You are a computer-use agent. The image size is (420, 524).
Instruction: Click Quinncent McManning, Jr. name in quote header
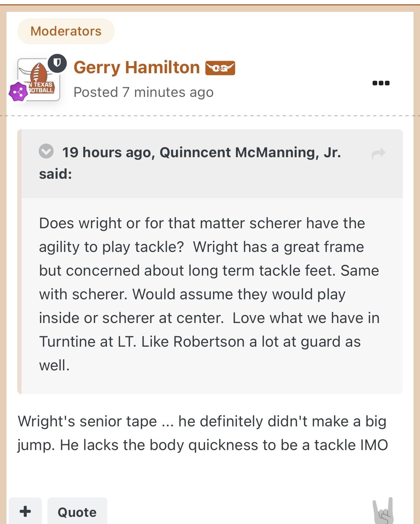(x=250, y=153)
